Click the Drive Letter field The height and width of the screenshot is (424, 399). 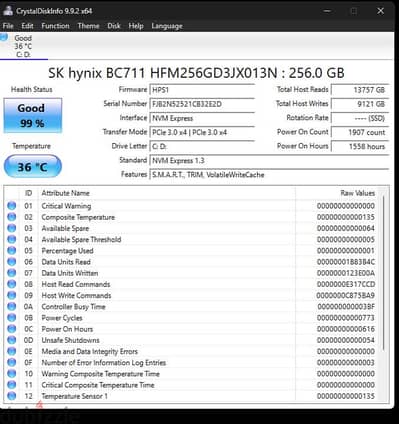(x=202, y=146)
